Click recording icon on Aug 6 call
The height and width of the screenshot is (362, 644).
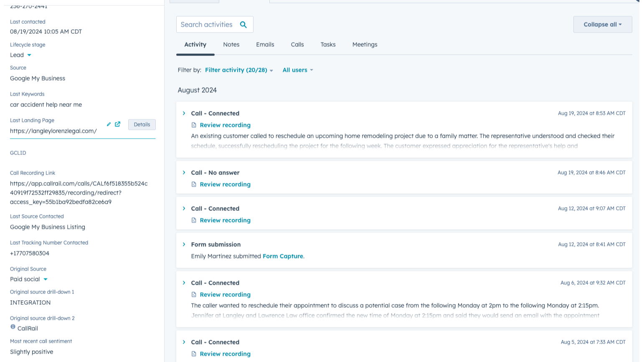[x=194, y=295]
